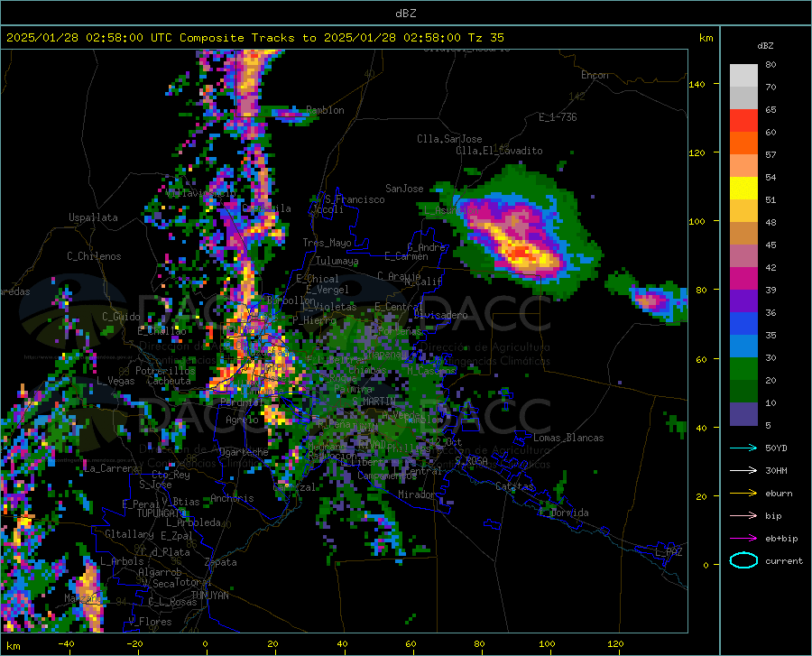Click the 'Tulumaya' map label
This screenshot has width=812, height=656.
(x=337, y=261)
